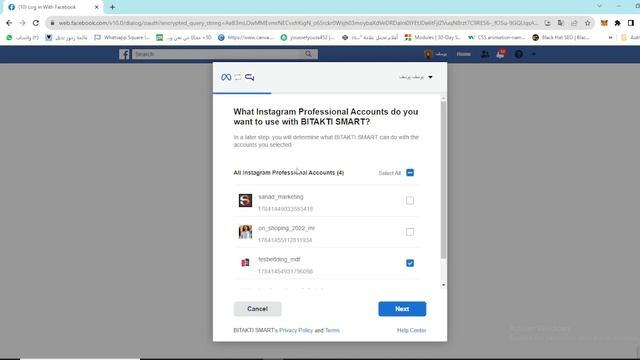Screen dimensions: 640x360
Task: Open the Help Center link
Action: (x=411, y=330)
